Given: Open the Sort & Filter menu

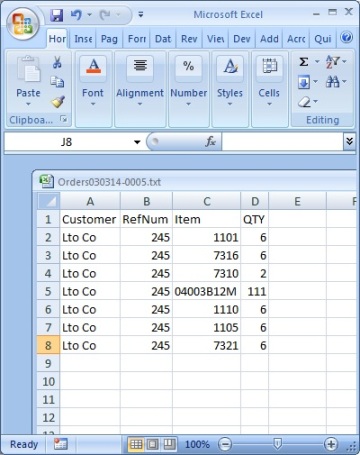Looking at the screenshot, I should [x=336, y=62].
